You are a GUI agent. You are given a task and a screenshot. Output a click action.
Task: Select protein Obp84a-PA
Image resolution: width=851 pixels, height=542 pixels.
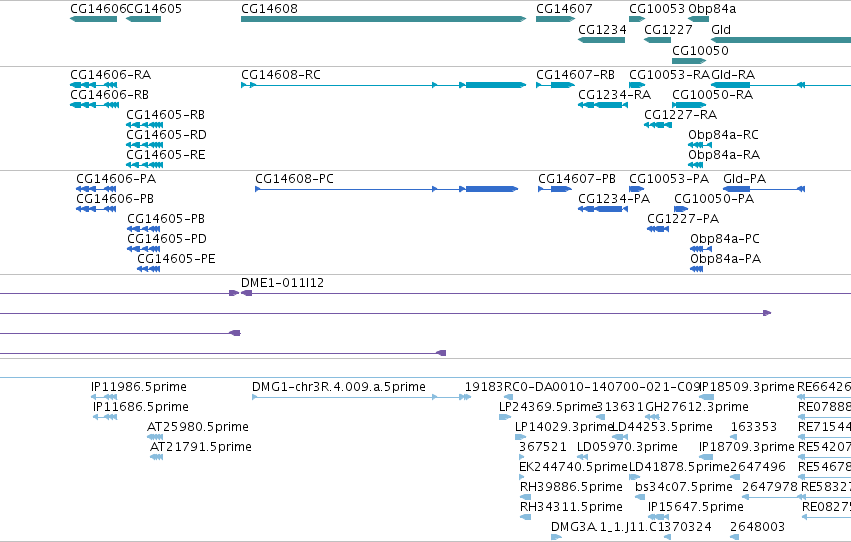(x=697, y=269)
